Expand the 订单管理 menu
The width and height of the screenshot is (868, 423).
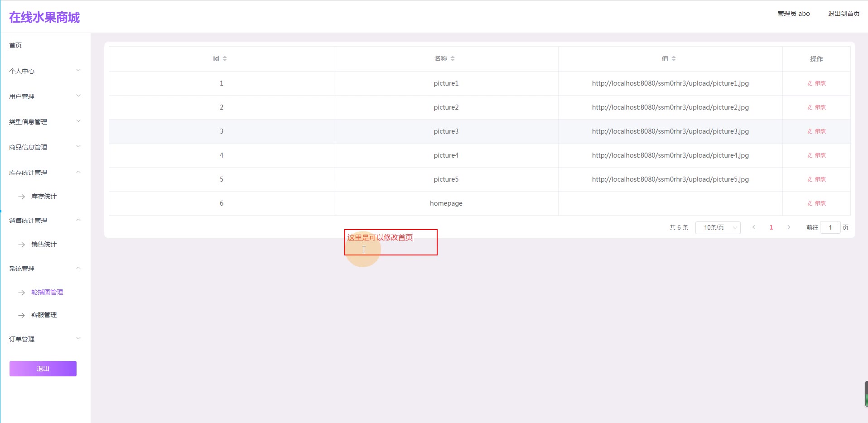point(45,339)
